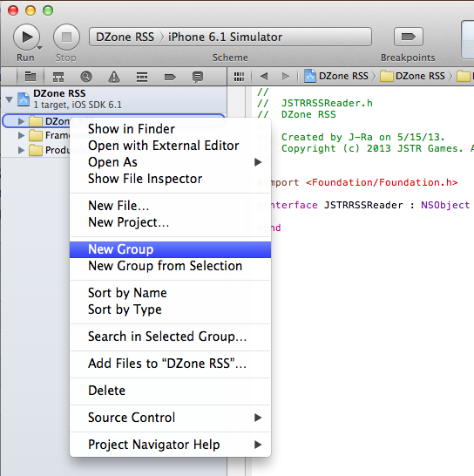Show the Project navigator folder icon
The width and height of the screenshot is (474, 476).
pyautogui.click(x=30, y=77)
